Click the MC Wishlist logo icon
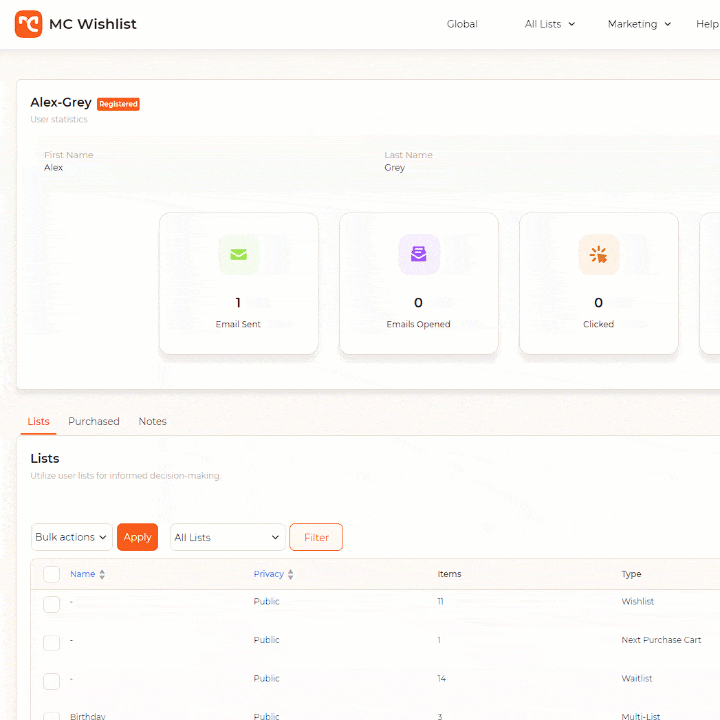 tap(28, 24)
